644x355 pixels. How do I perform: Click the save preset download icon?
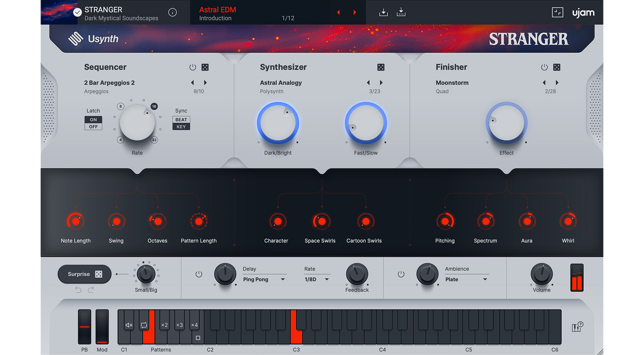pos(383,13)
